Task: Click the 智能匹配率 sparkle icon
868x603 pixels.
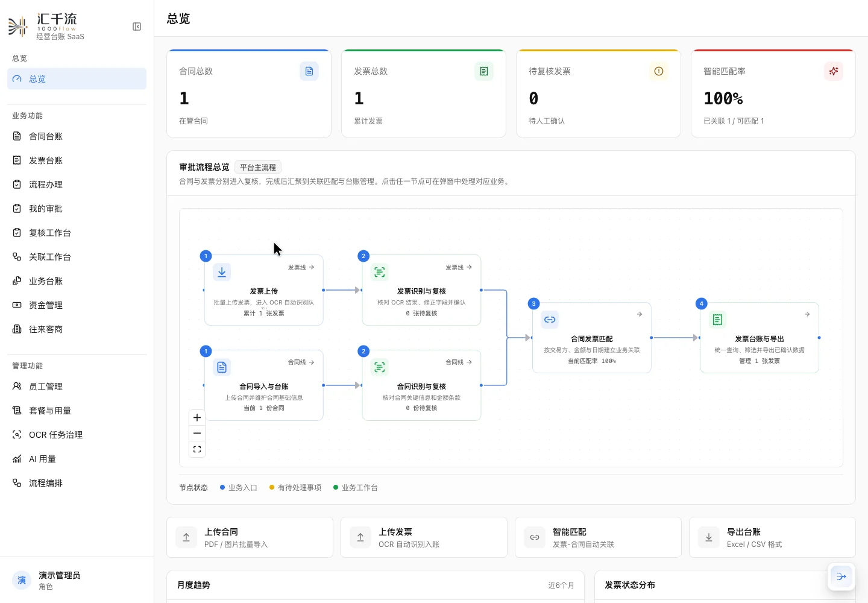Action: click(834, 71)
